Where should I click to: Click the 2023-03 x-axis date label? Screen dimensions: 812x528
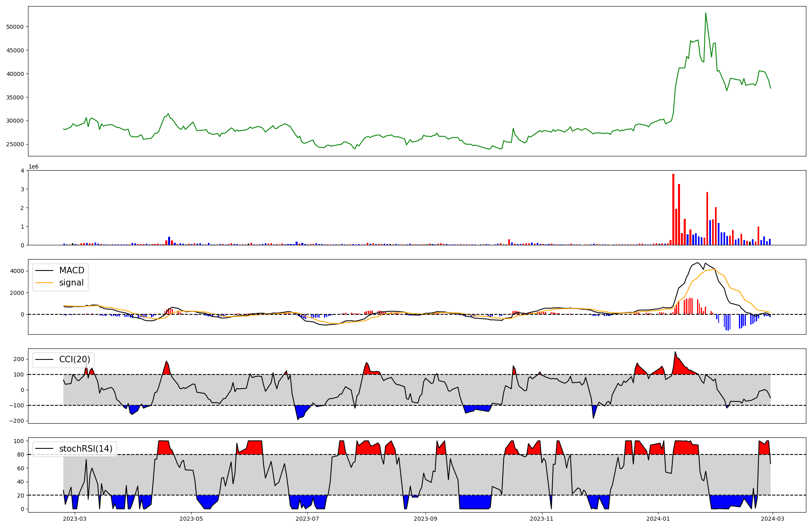[75, 519]
